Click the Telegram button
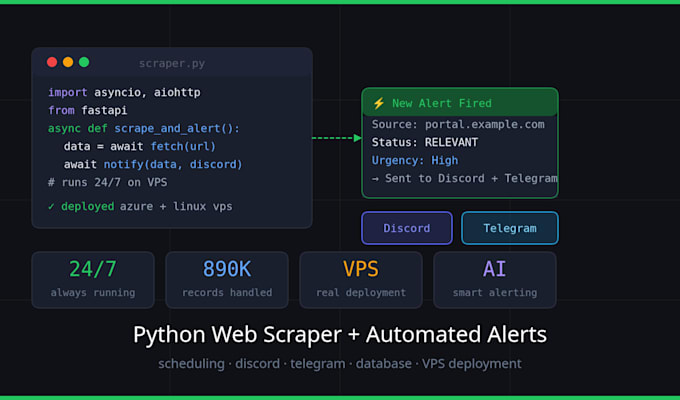680x400 pixels. [510, 228]
